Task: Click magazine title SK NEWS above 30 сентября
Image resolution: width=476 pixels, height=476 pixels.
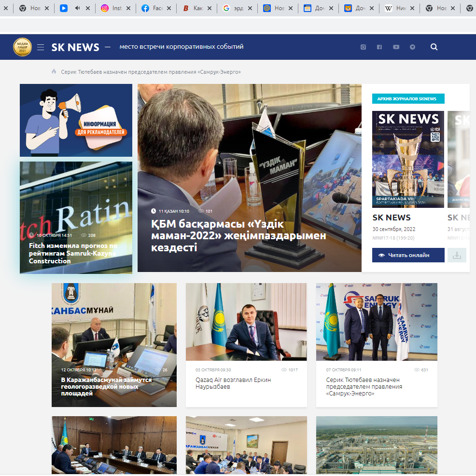Action: pyautogui.click(x=392, y=218)
